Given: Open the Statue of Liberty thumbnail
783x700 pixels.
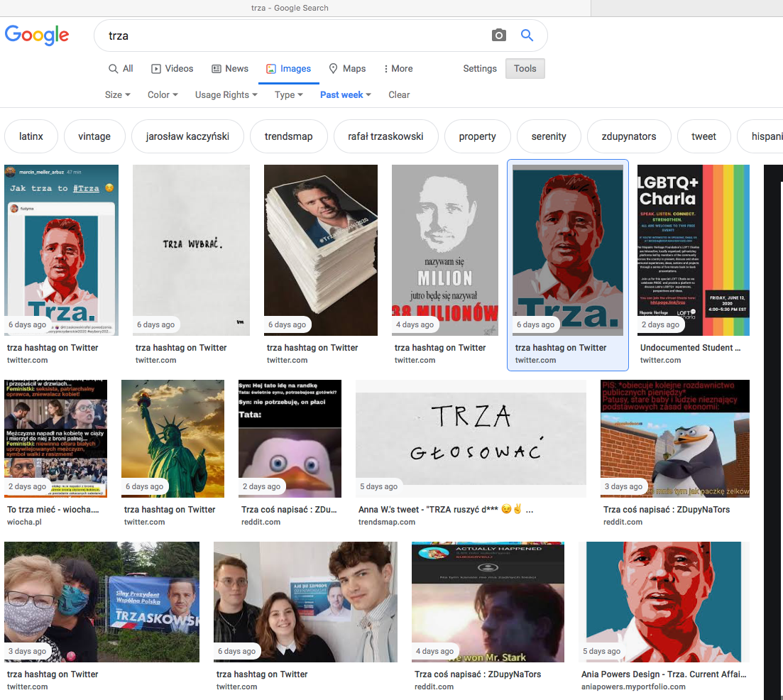Looking at the screenshot, I should [x=173, y=438].
